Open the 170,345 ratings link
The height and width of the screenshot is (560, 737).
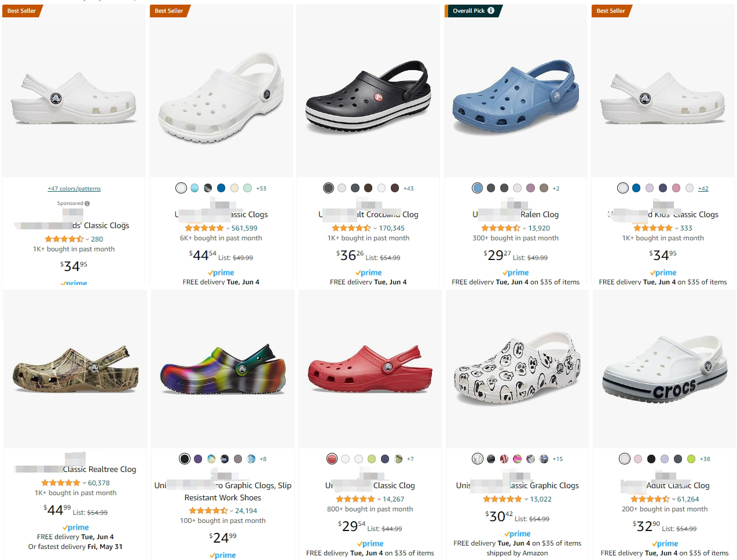click(391, 228)
